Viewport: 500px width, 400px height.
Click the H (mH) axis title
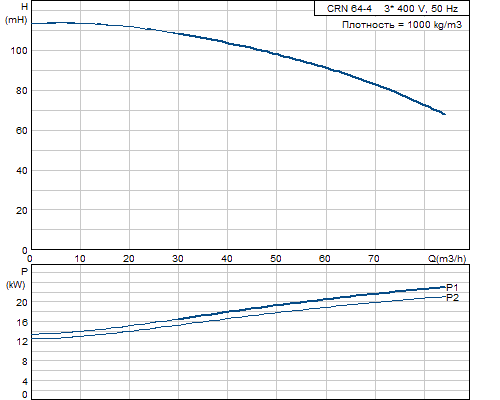coord(17,13)
